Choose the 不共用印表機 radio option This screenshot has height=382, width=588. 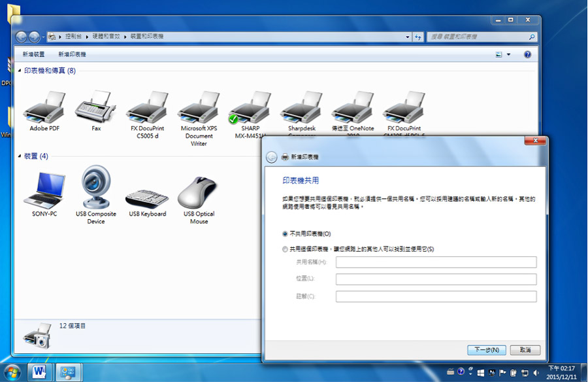pos(285,234)
